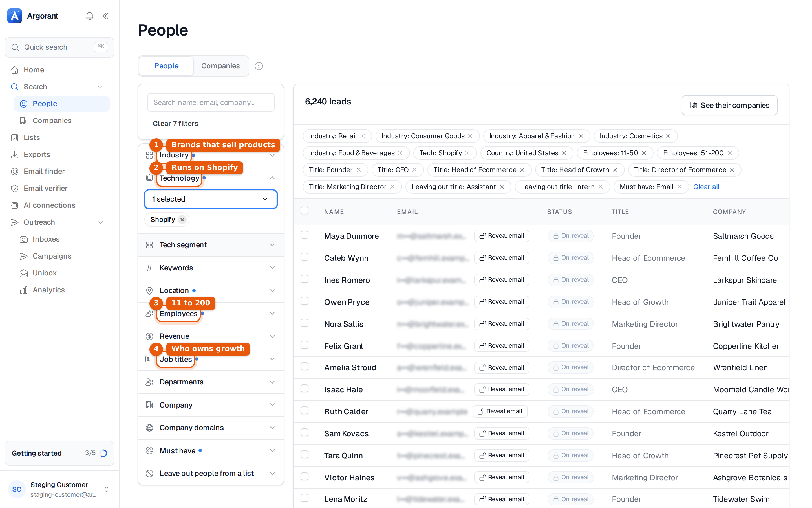The height and width of the screenshot is (508, 812).
Task: Open the info icon beside Companies tab
Action: pos(259,66)
